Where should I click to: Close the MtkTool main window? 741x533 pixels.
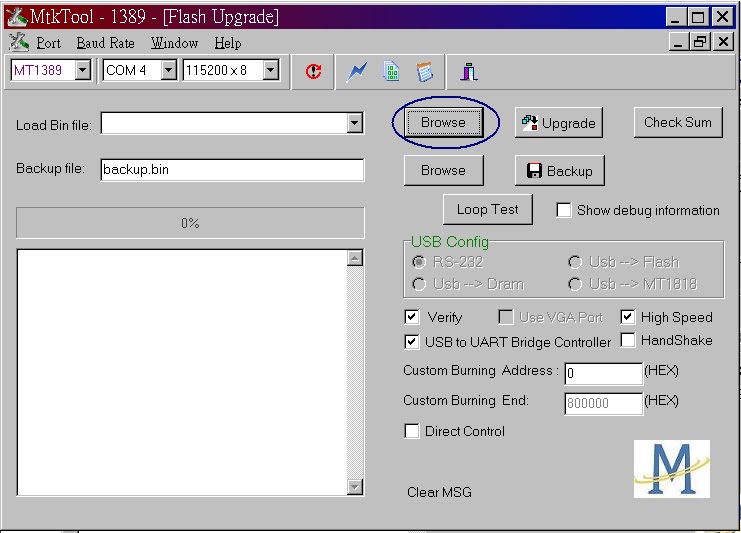tap(722, 17)
